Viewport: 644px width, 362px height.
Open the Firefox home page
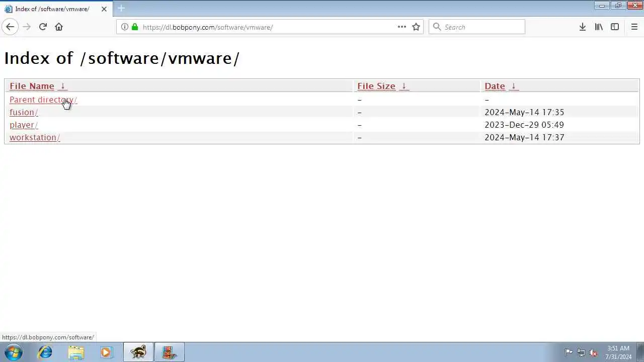pyautogui.click(x=59, y=27)
